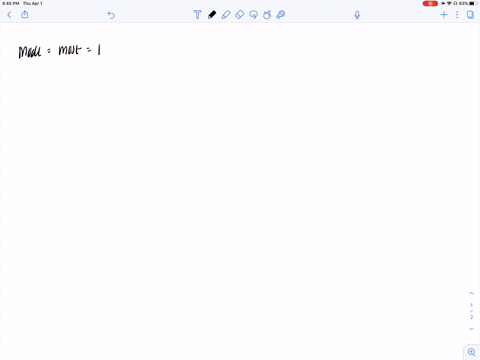Tap the status bar date Thu Apr 1
Image resolution: width=480 pixels, height=360 pixels.
click(33, 3)
